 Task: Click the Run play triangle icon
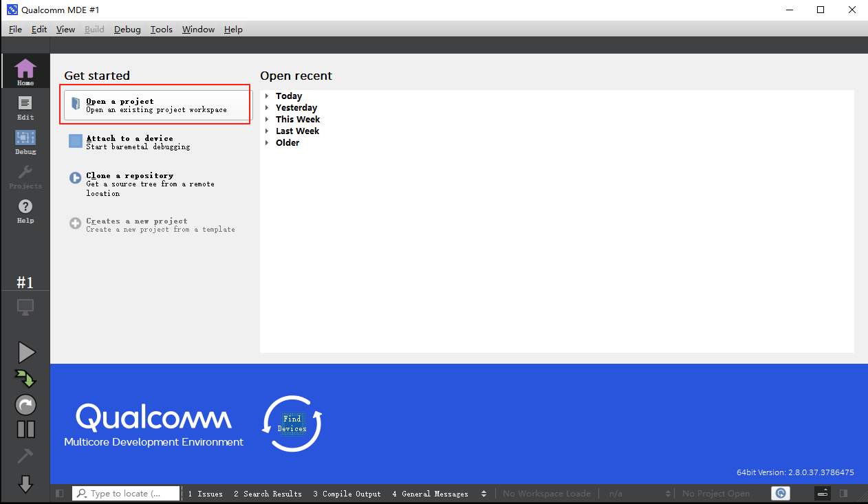[26, 353]
